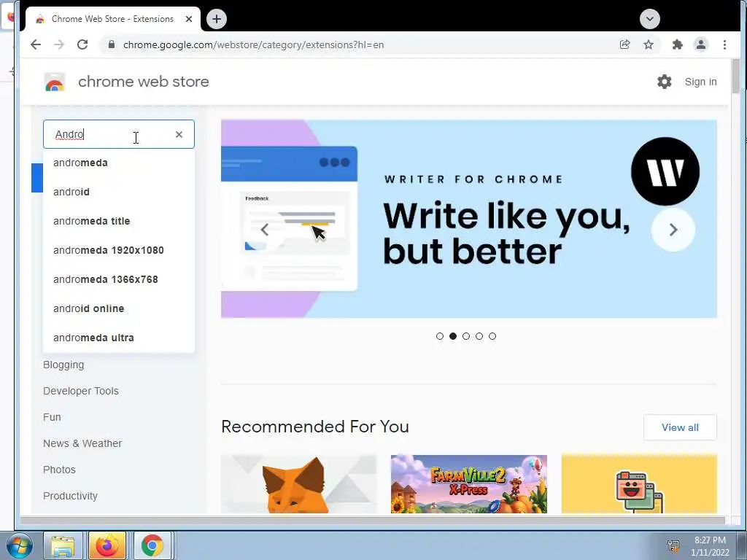Open Windows Explorer from taskbar

[x=63, y=545]
